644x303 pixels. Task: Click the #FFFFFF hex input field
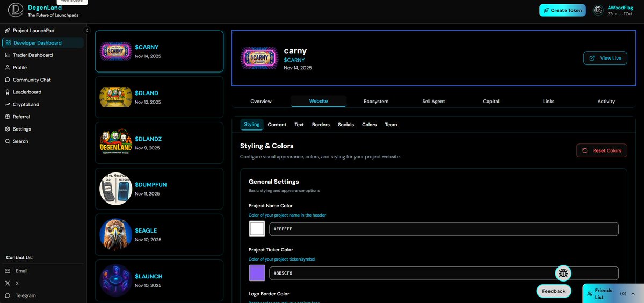444,229
